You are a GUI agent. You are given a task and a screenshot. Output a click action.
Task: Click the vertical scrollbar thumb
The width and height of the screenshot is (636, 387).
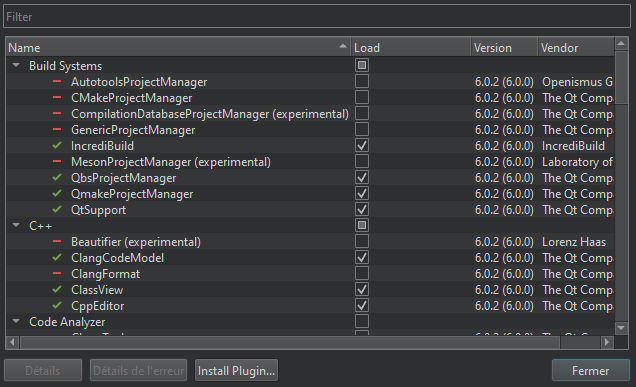[621, 77]
